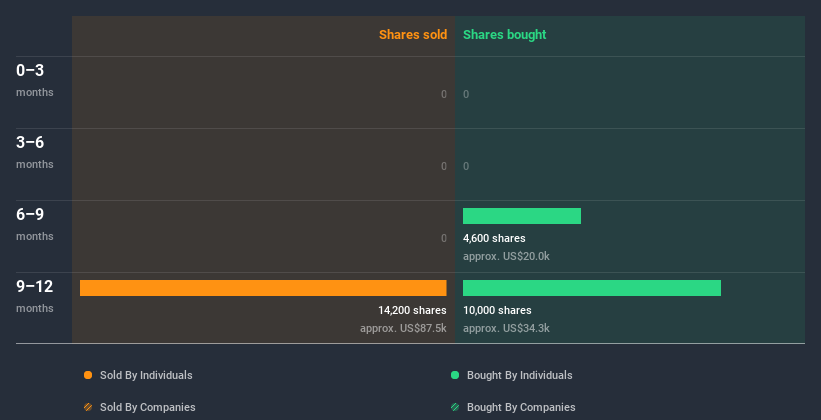Click the approx. US$34.3k value

[506, 329]
